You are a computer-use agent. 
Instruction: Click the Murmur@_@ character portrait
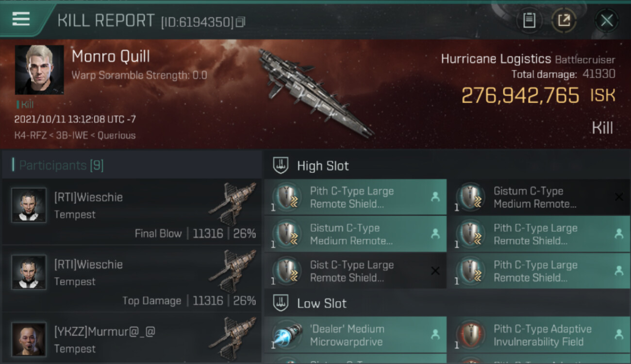pyautogui.click(x=29, y=340)
